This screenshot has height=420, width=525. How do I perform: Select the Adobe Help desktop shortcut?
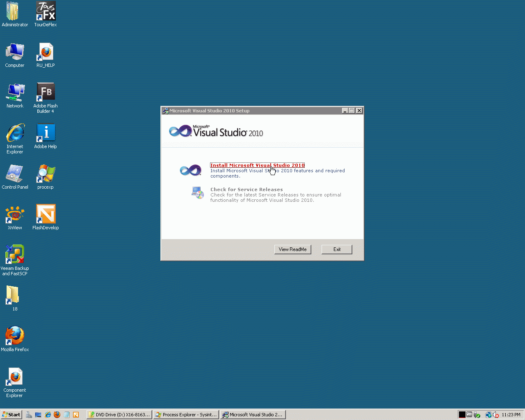click(x=46, y=136)
